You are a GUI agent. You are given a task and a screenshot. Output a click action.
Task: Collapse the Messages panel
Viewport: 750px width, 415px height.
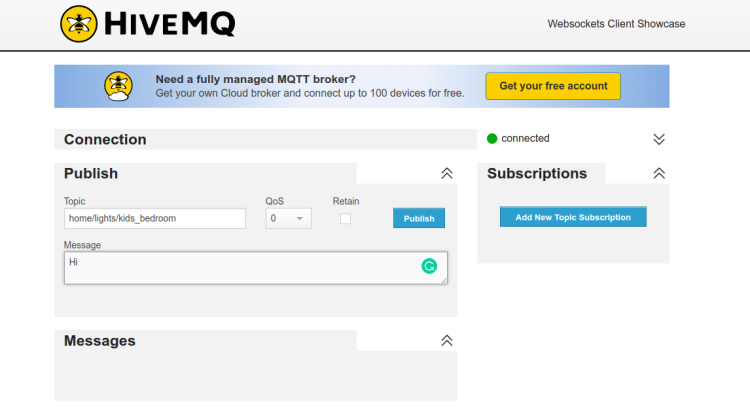447,341
